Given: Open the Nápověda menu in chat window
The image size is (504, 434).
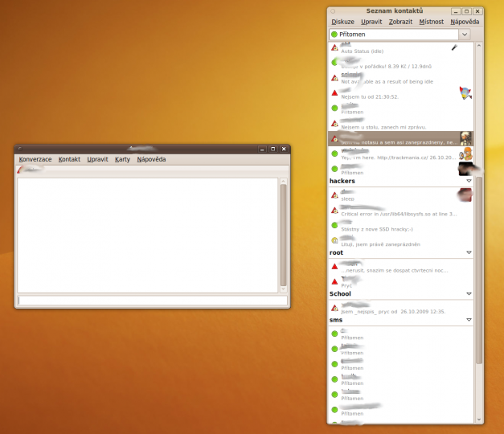Looking at the screenshot, I should pyautogui.click(x=151, y=159).
